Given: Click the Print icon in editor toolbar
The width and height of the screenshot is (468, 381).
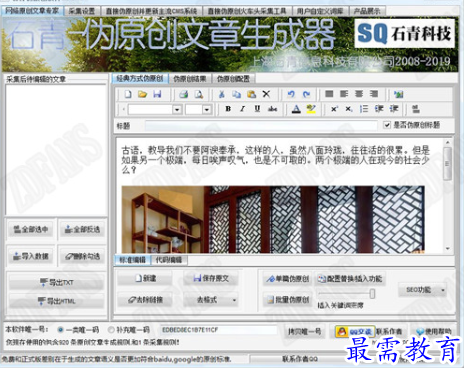Looking at the screenshot, I should click(183, 94).
